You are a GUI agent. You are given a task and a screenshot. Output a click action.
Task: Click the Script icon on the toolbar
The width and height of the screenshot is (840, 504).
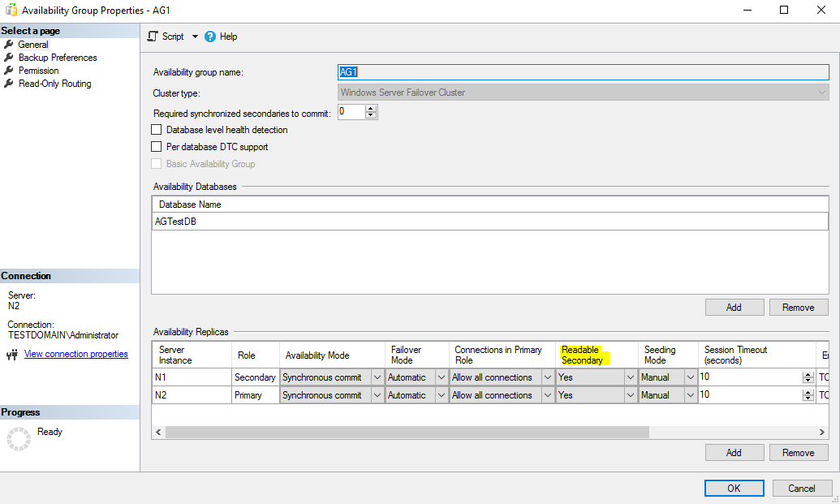coord(151,36)
